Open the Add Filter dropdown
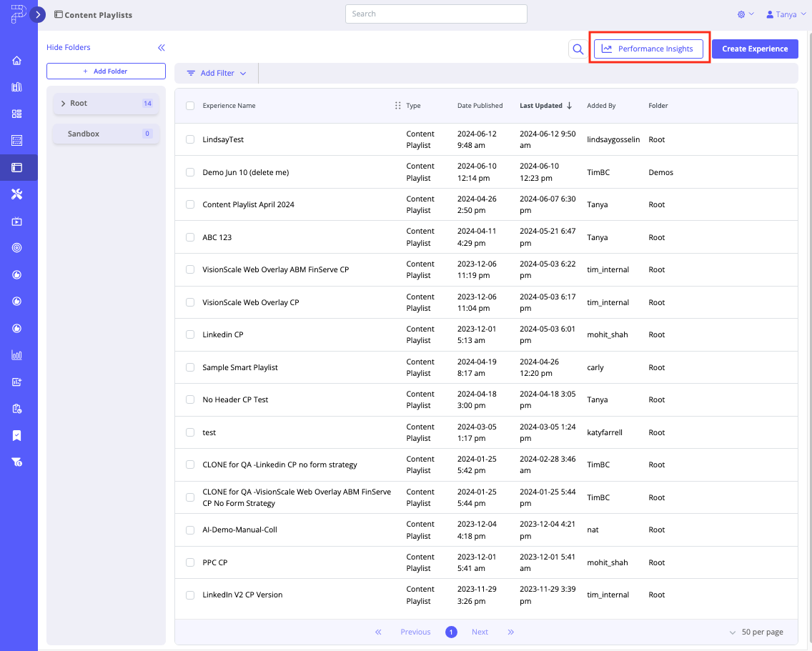The width and height of the screenshot is (812, 651). pos(217,74)
